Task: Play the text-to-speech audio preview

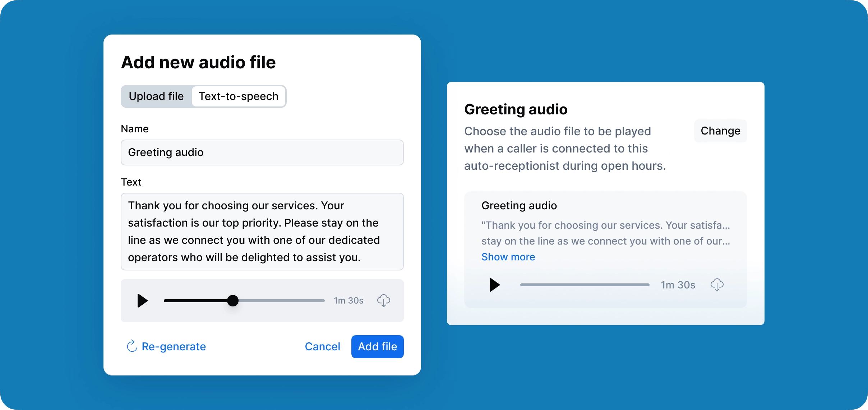Action: tap(142, 301)
